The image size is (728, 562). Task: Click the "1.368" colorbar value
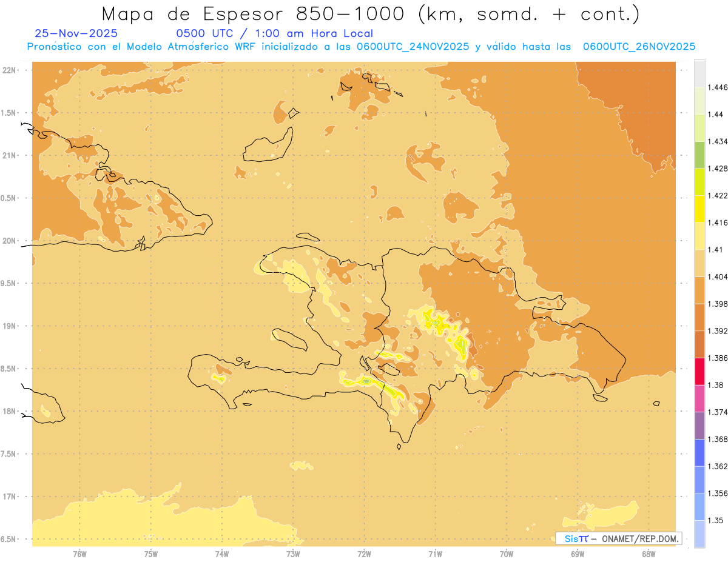(717, 439)
